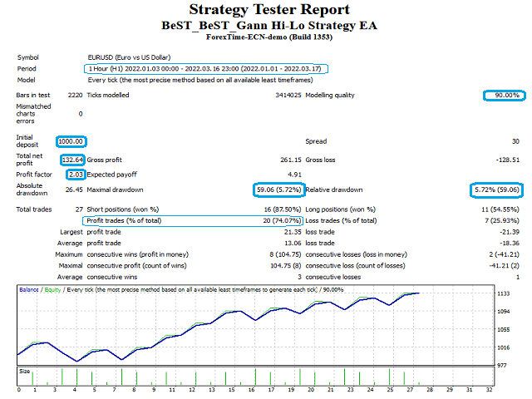Select the highlighted Period date range value
The width and height of the screenshot is (532, 399).
[x=205, y=69]
